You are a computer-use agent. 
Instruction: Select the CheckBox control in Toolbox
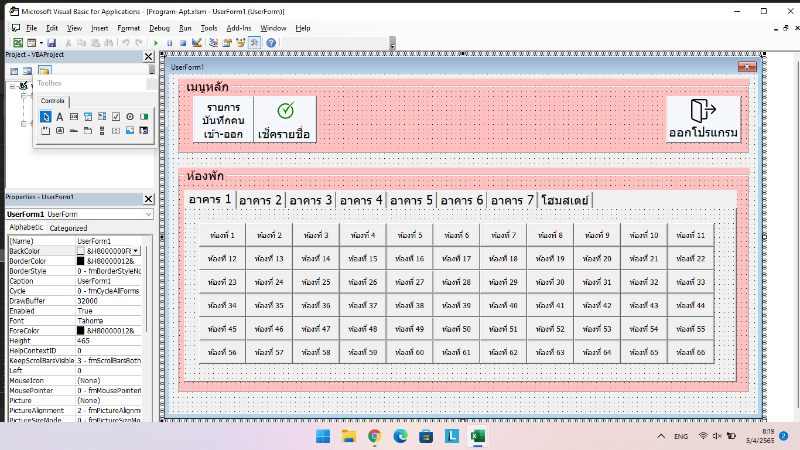[x=116, y=117]
